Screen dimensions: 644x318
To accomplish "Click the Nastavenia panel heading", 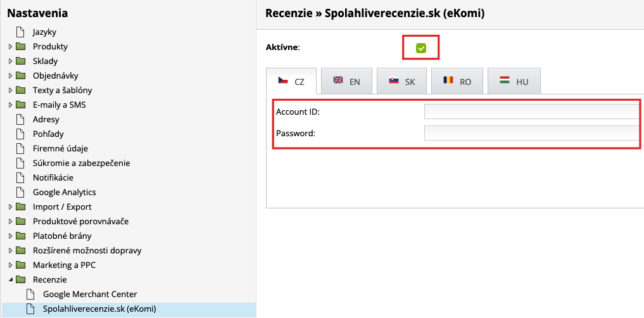I will pyautogui.click(x=37, y=13).
